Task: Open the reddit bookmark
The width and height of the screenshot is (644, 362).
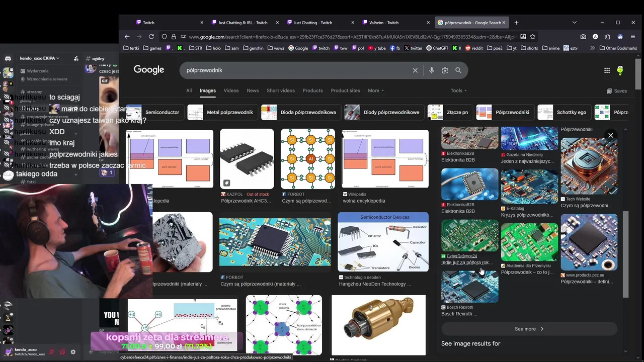Action: tap(474, 48)
